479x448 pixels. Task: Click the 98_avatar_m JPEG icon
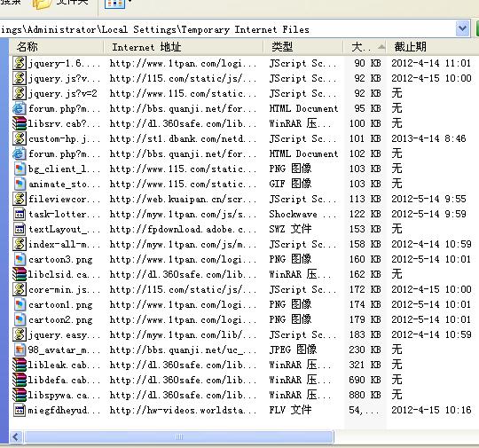point(20,350)
